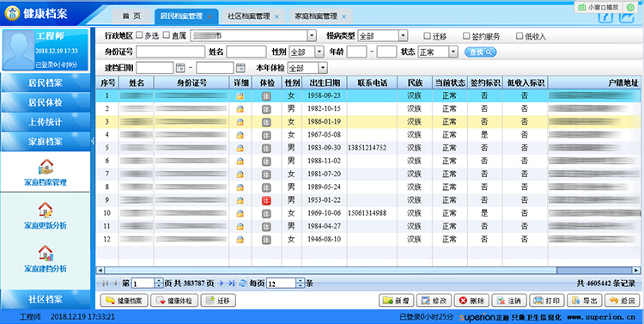Focus the 身份证号 input field
644x324 pixels.
(171, 52)
